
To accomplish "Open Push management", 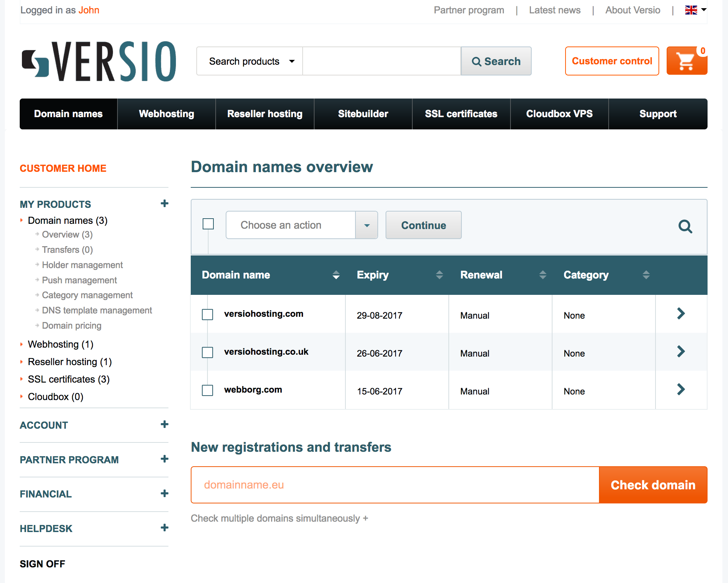I will pos(79,280).
